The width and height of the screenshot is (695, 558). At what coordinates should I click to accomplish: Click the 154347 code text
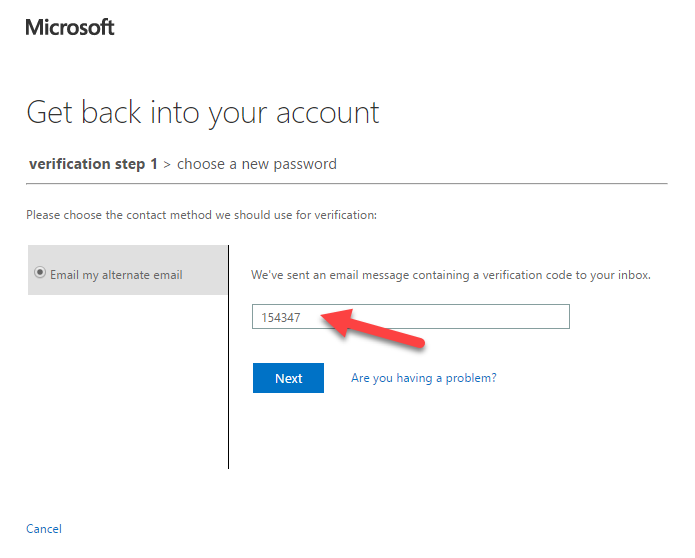pyautogui.click(x=281, y=317)
